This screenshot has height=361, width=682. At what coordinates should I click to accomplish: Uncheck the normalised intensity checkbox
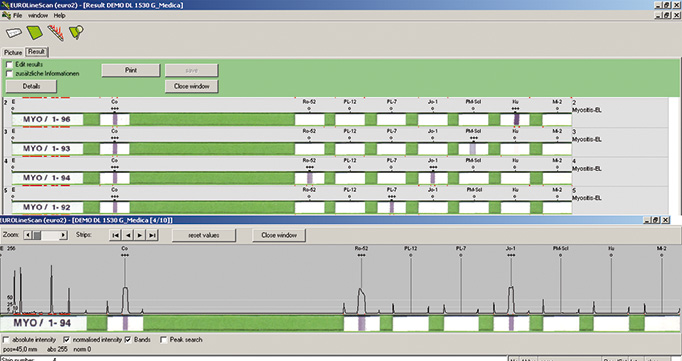[67, 340]
